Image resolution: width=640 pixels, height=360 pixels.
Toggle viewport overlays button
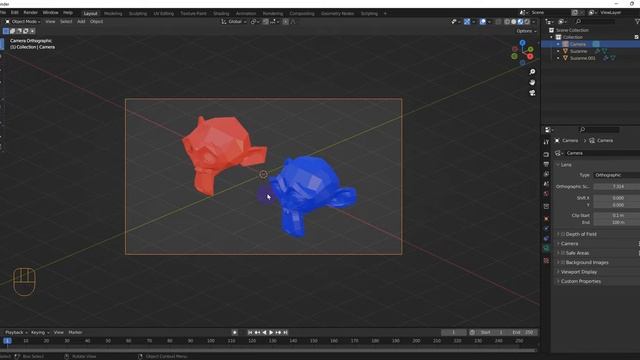click(483, 22)
